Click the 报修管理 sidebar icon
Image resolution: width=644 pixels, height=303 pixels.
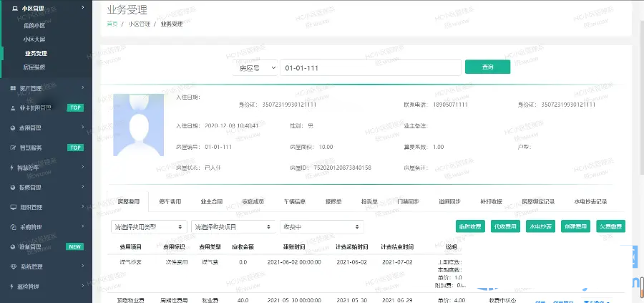point(14,187)
